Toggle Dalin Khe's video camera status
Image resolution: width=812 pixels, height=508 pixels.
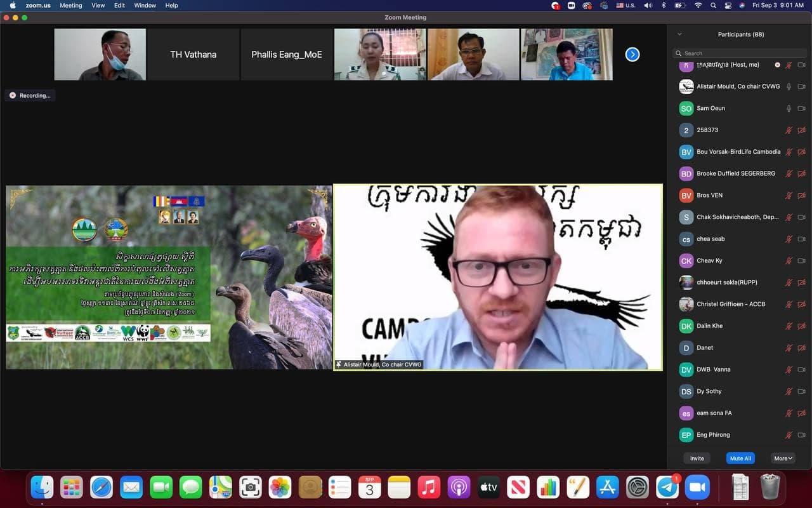tap(801, 326)
